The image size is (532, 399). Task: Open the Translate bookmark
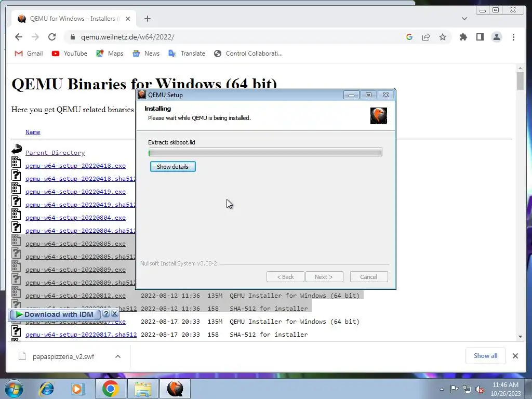(x=187, y=54)
